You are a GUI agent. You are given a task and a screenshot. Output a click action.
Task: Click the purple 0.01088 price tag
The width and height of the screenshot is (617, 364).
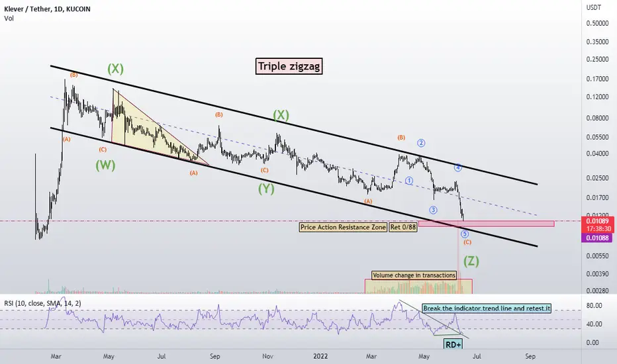[x=597, y=238]
